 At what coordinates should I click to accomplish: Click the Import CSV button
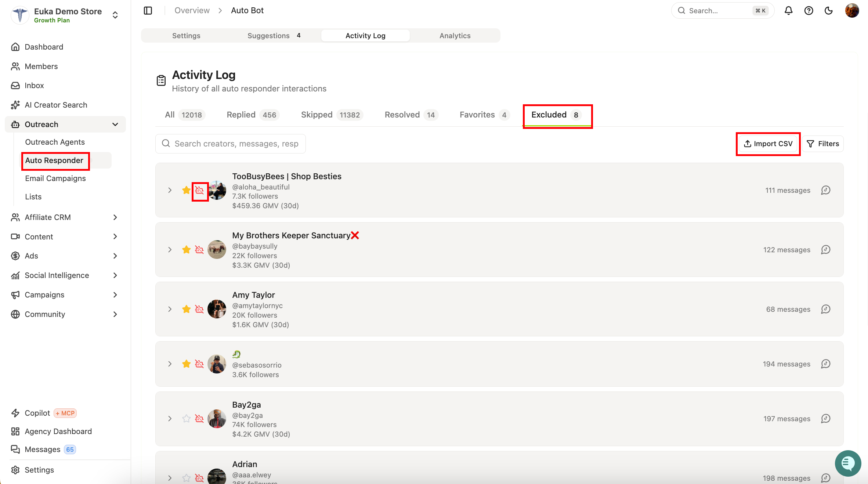(x=768, y=144)
